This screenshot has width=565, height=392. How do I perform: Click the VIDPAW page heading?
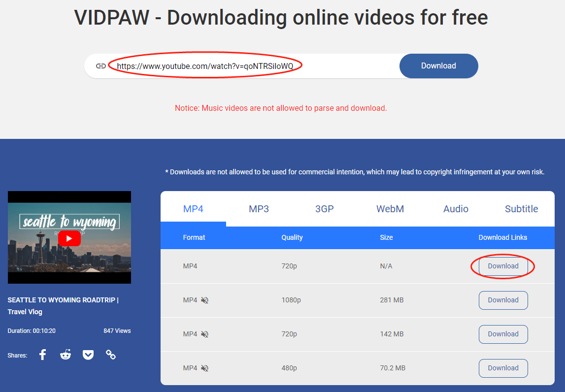[x=281, y=17]
